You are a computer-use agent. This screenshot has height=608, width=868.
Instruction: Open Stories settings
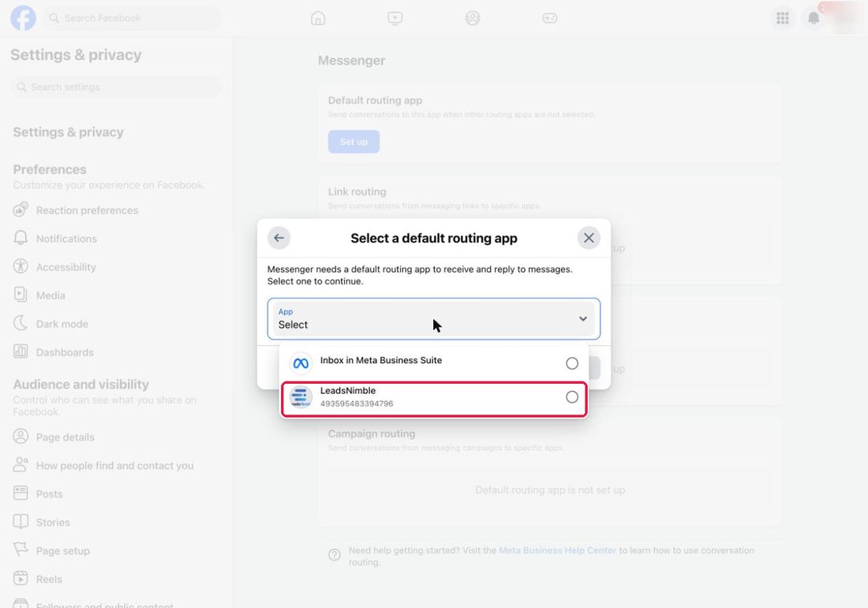click(53, 522)
